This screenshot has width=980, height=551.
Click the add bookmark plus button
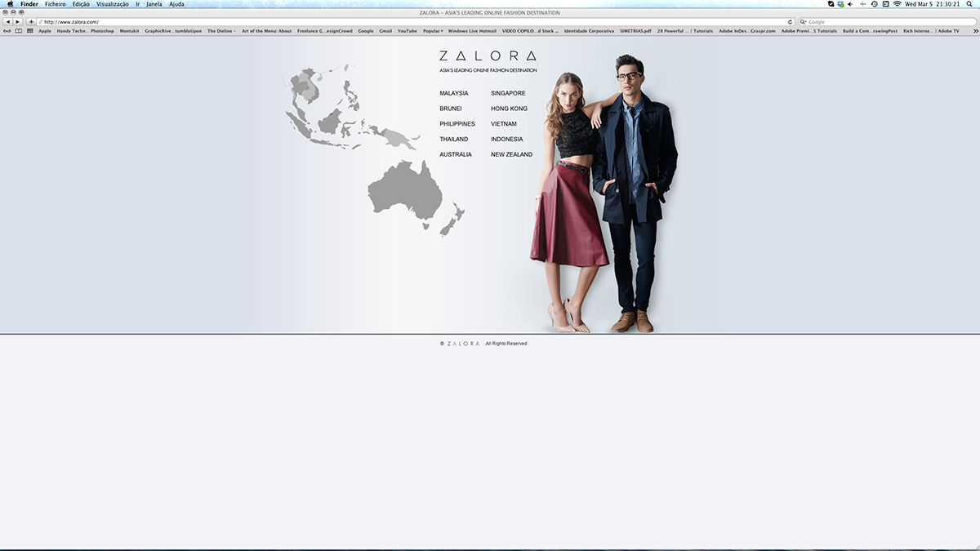click(31, 22)
